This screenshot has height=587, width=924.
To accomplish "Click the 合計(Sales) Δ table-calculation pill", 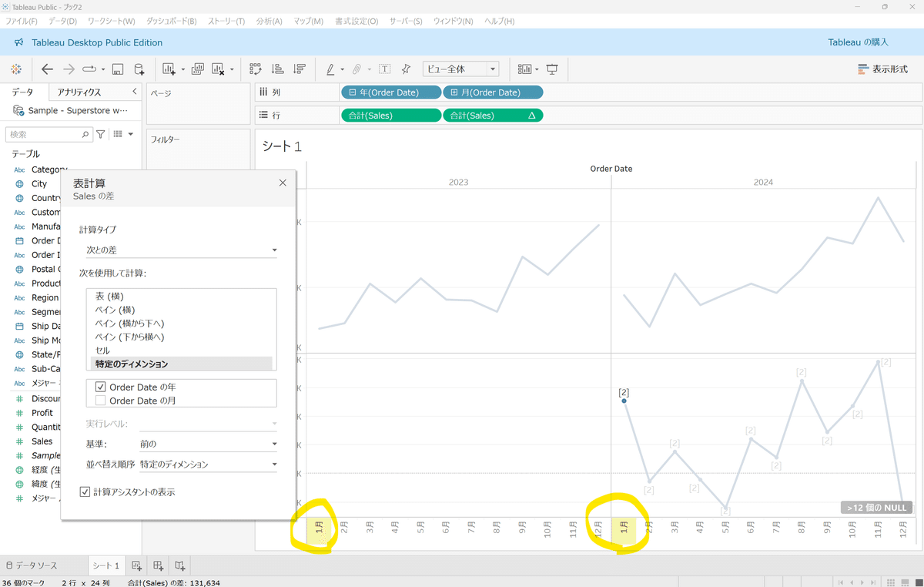I will 493,116.
